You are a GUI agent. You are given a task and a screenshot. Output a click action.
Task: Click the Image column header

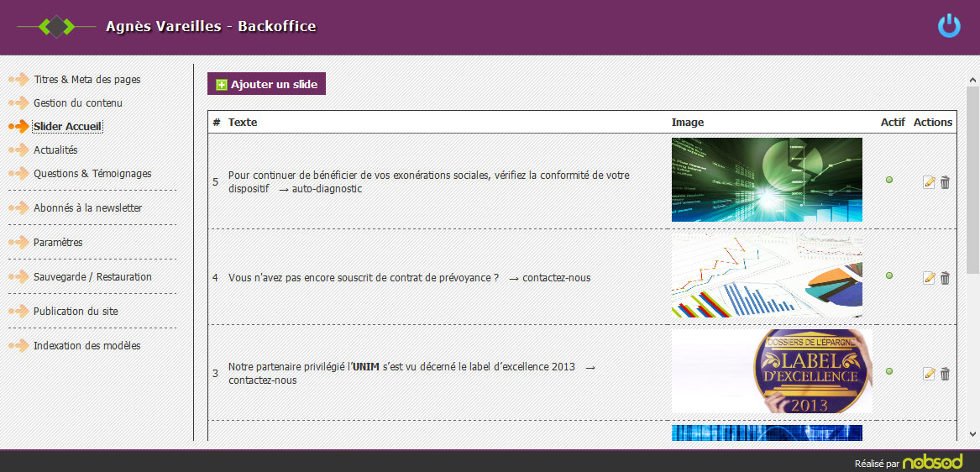coord(688,122)
